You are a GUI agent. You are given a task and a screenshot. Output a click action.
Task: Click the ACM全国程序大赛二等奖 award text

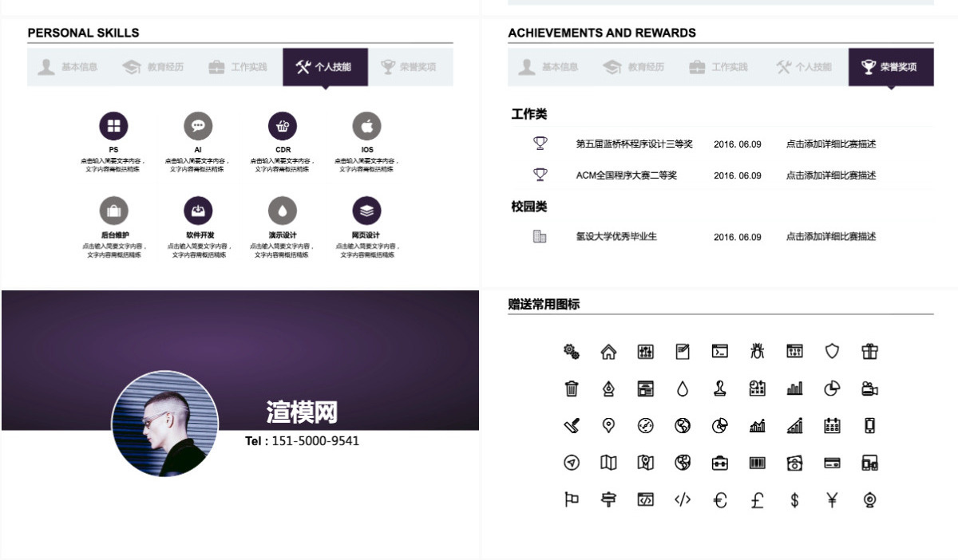[x=627, y=175]
